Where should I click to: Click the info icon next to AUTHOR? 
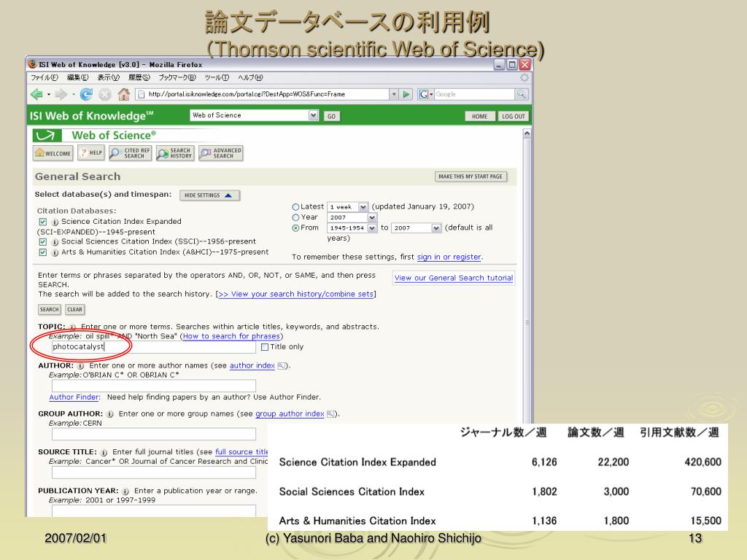point(81,366)
